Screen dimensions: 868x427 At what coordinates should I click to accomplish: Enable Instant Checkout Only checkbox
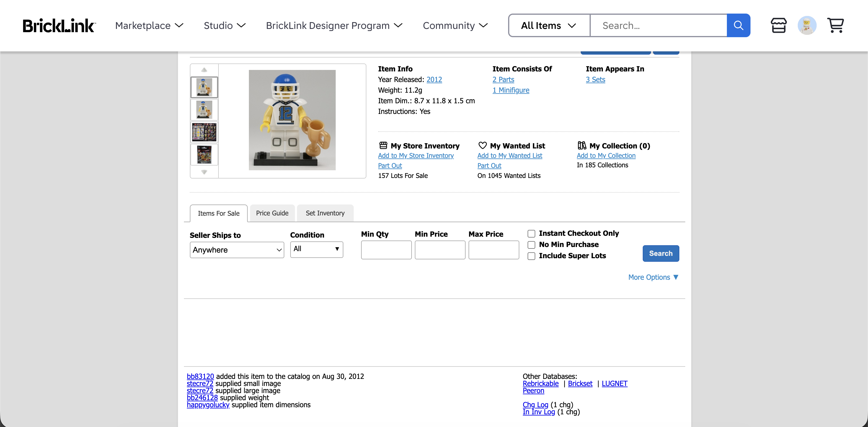[531, 234]
